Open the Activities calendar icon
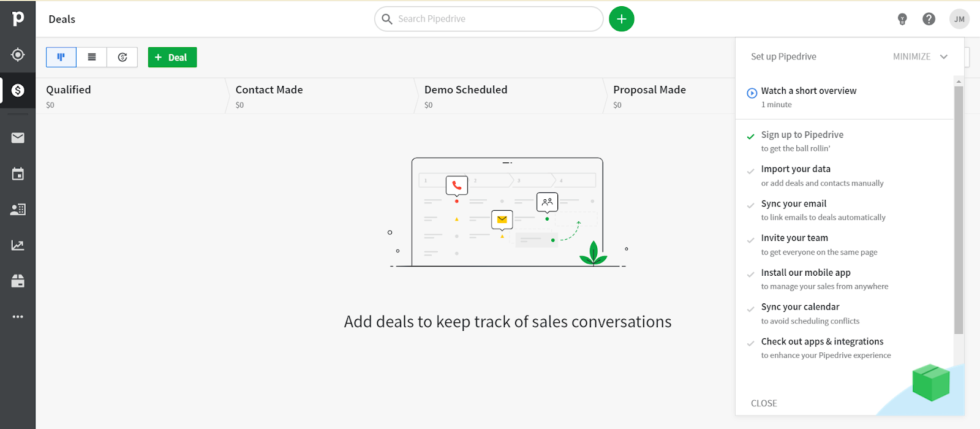This screenshot has height=429, width=980. point(18,173)
